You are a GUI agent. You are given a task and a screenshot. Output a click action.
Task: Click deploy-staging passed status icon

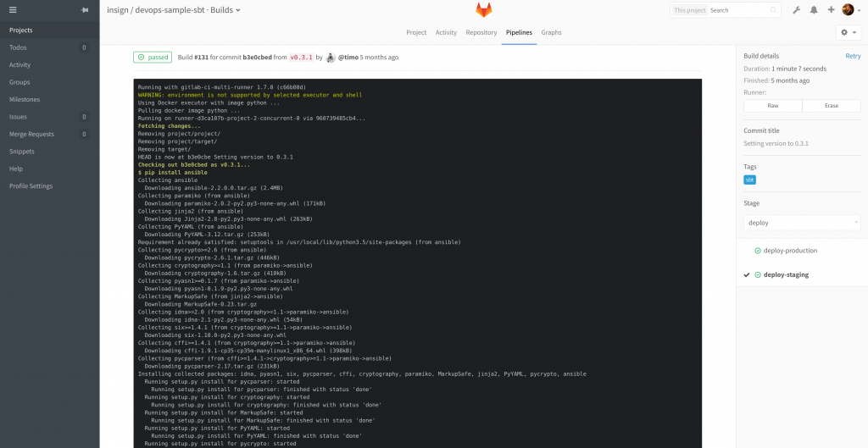(757, 275)
